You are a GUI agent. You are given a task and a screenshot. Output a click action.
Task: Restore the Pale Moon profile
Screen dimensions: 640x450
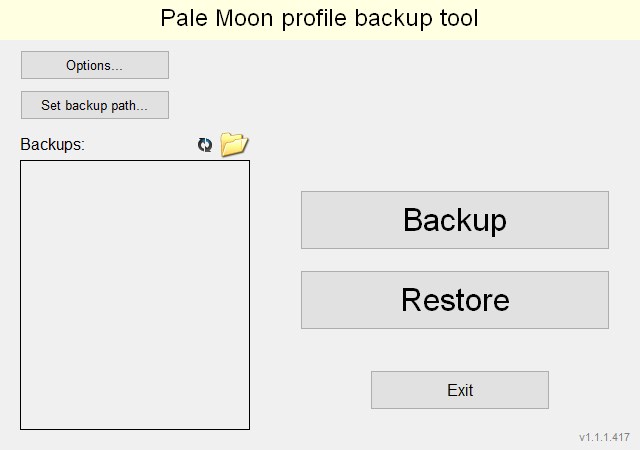coord(455,300)
